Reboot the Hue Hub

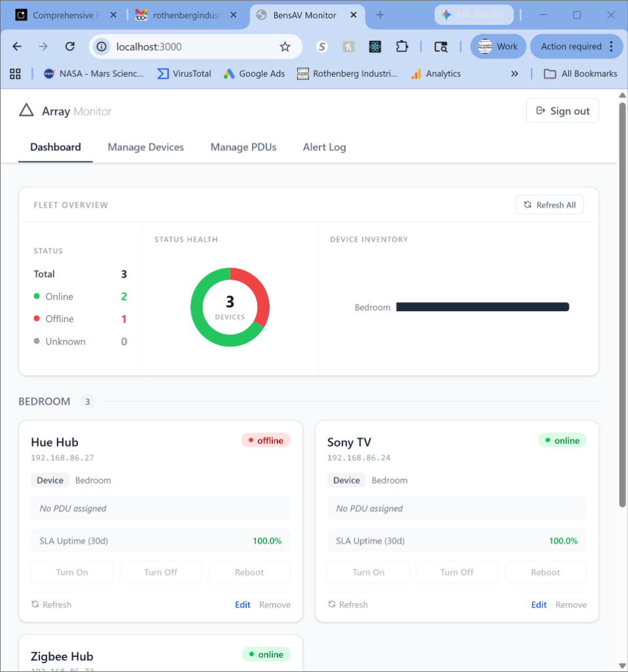coord(249,572)
